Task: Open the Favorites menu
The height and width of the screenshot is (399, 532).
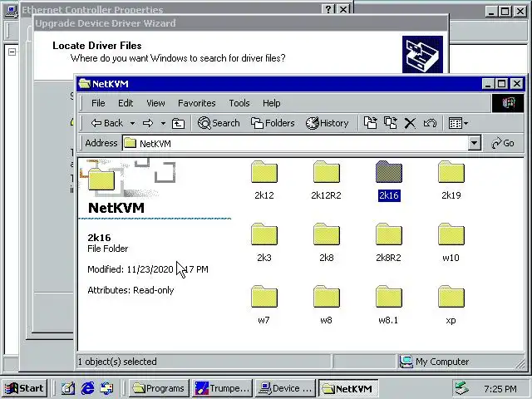Action: point(197,103)
